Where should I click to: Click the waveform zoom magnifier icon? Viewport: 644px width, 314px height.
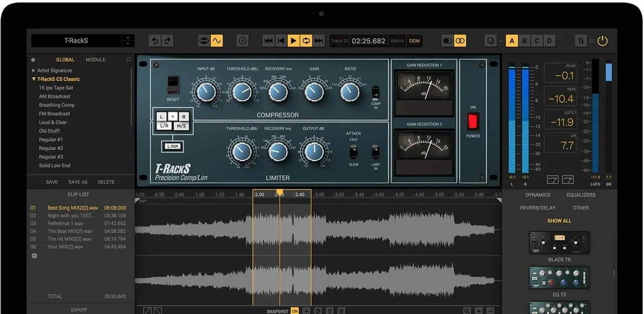(x=468, y=311)
